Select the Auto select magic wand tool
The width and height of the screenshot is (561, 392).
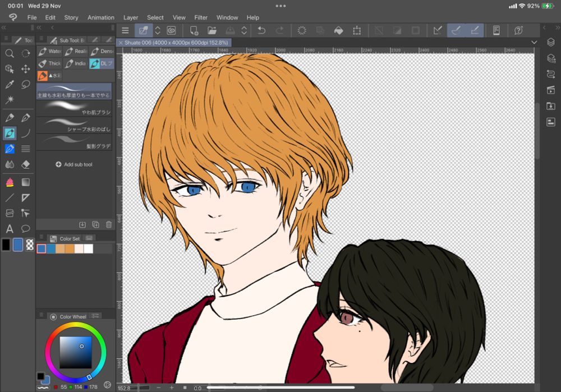10,100
